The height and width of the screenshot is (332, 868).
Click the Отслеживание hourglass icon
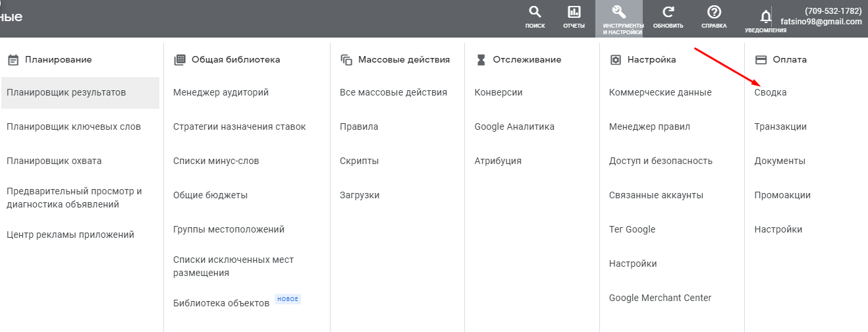pyautogui.click(x=481, y=59)
